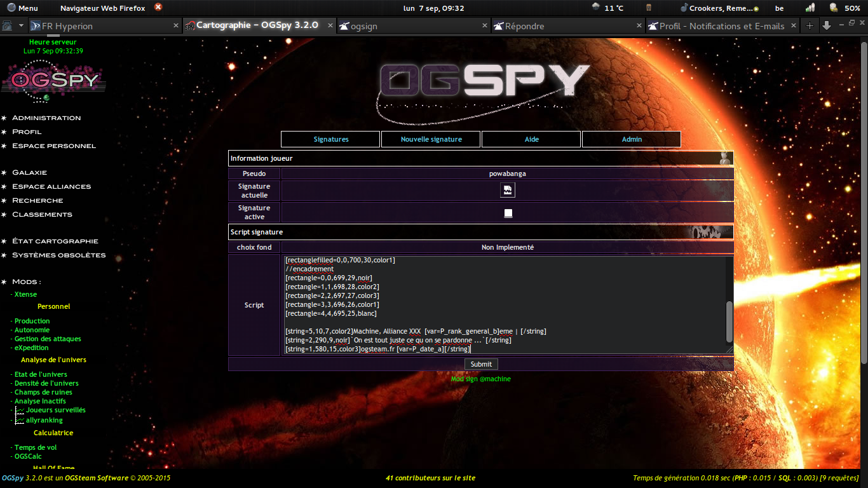Open Espace alliances in the sidebar
The height and width of the screenshot is (488, 868).
point(51,187)
